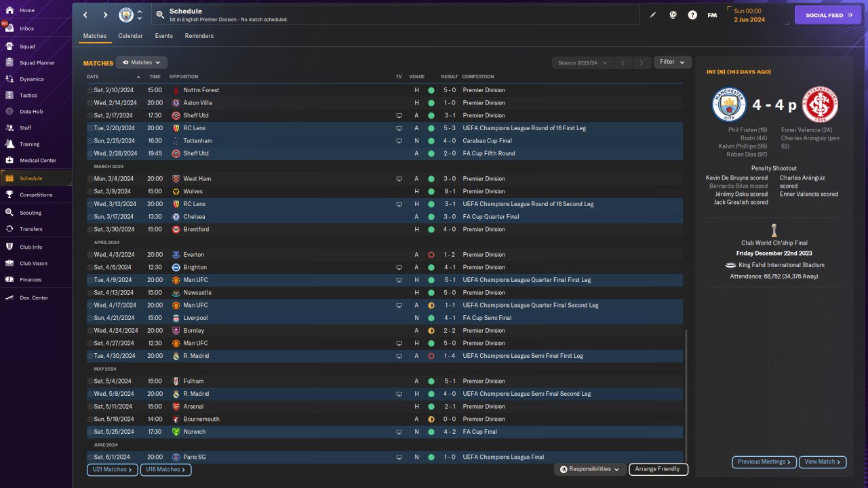The width and height of the screenshot is (868, 488).
Task: Open Previous Meetings
Action: click(764, 462)
